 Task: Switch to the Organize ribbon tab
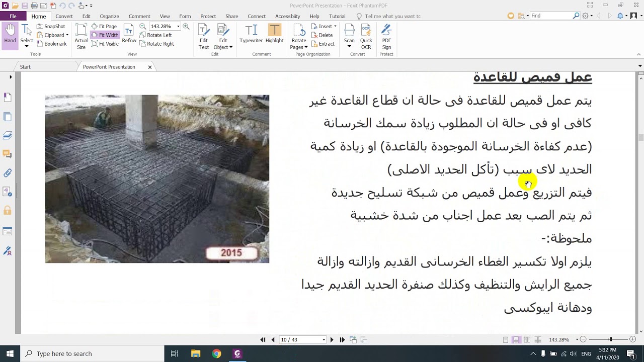[109, 16]
